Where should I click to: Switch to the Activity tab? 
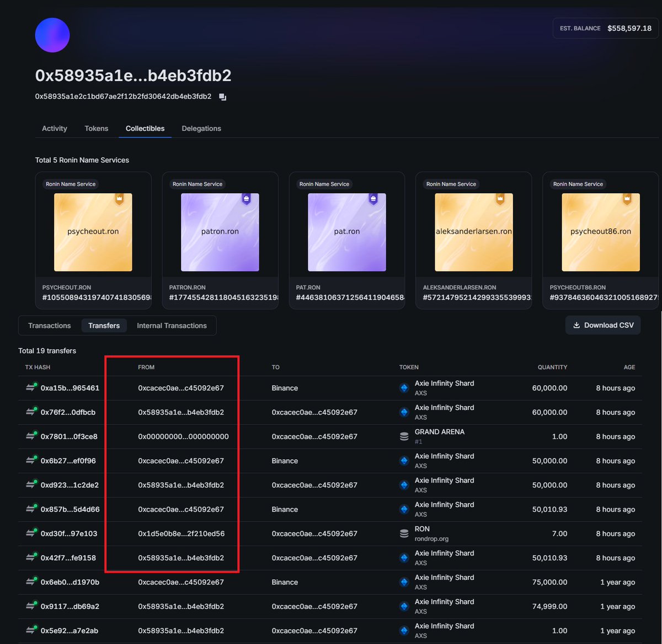pyautogui.click(x=55, y=128)
